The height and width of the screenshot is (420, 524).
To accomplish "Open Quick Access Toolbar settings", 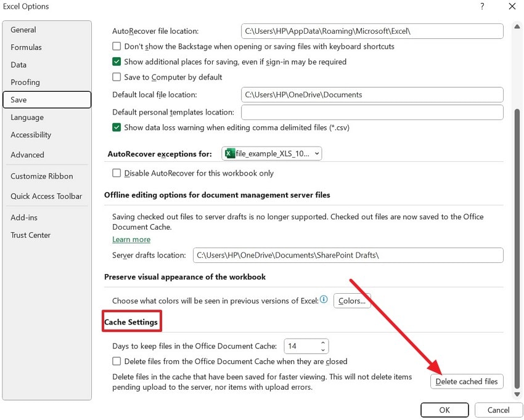I will pos(47,196).
